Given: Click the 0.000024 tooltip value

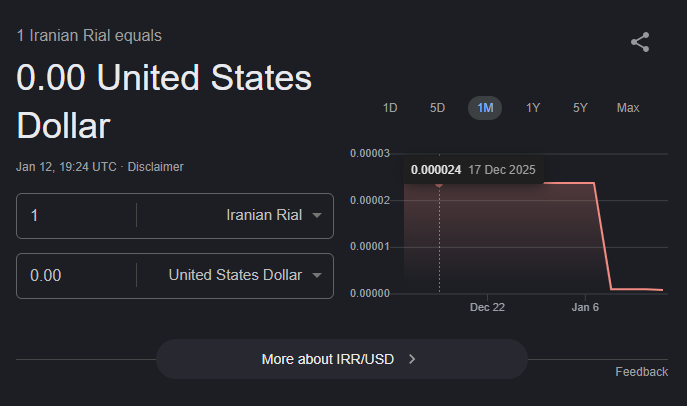Looking at the screenshot, I should coord(436,170).
